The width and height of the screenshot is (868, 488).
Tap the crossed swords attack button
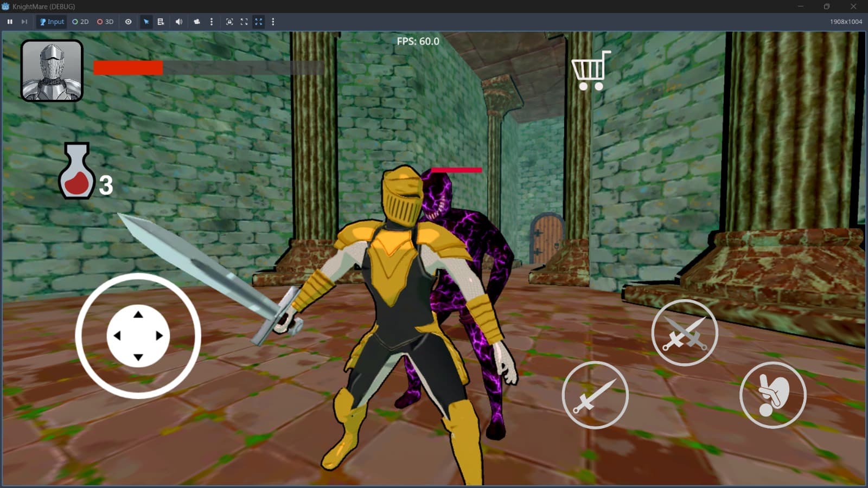point(685,332)
